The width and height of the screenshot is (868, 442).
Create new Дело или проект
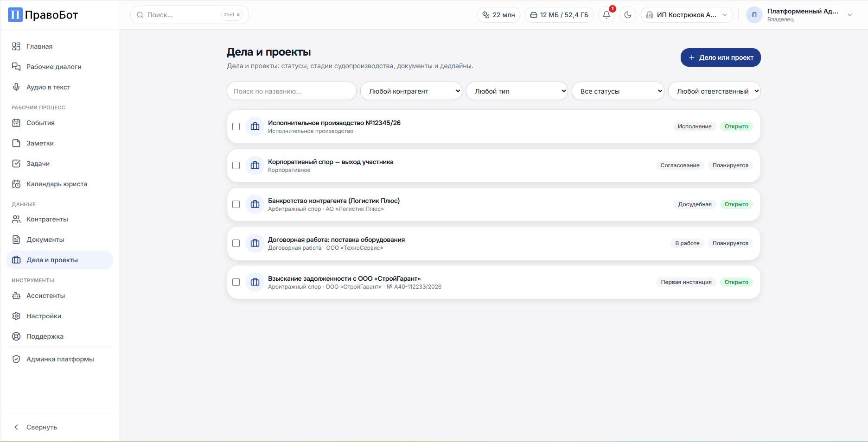(x=721, y=57)
